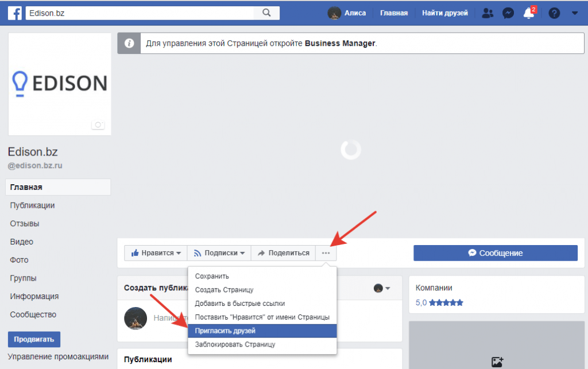Click the Edison.bz search input field

pos(140,13)
